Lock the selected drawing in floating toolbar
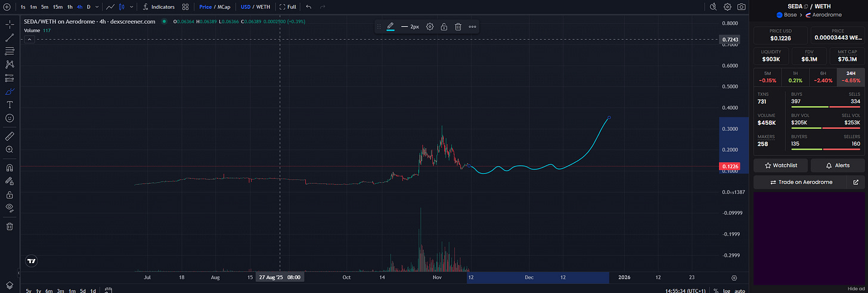 point(444,26)
